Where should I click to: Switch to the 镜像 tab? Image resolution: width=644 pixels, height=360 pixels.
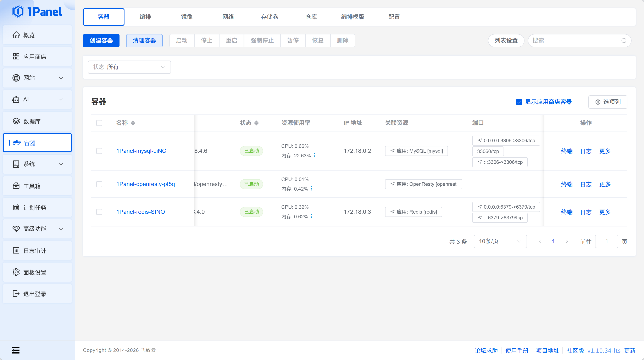187,17
